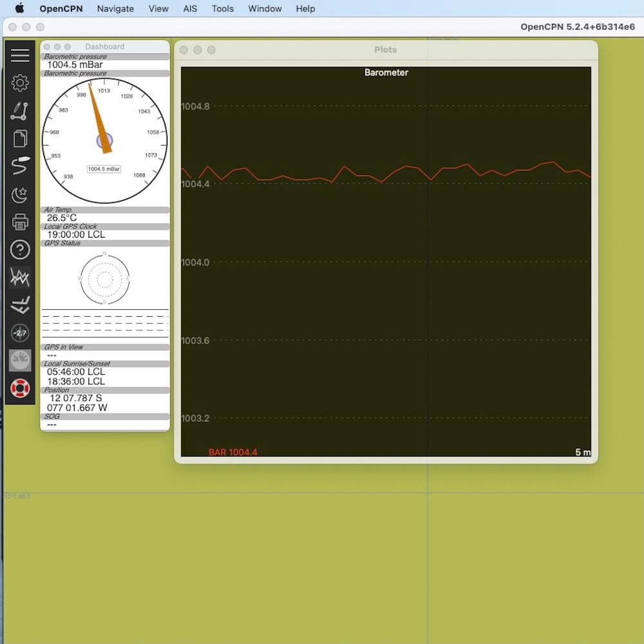Toggle the ship tracking icon
This screenshot has height=644, width=644.
[20, 166]
